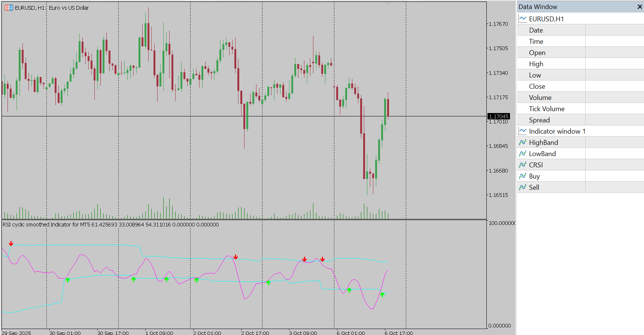Click the EURUSD,H1 header row text

point(546,19)
